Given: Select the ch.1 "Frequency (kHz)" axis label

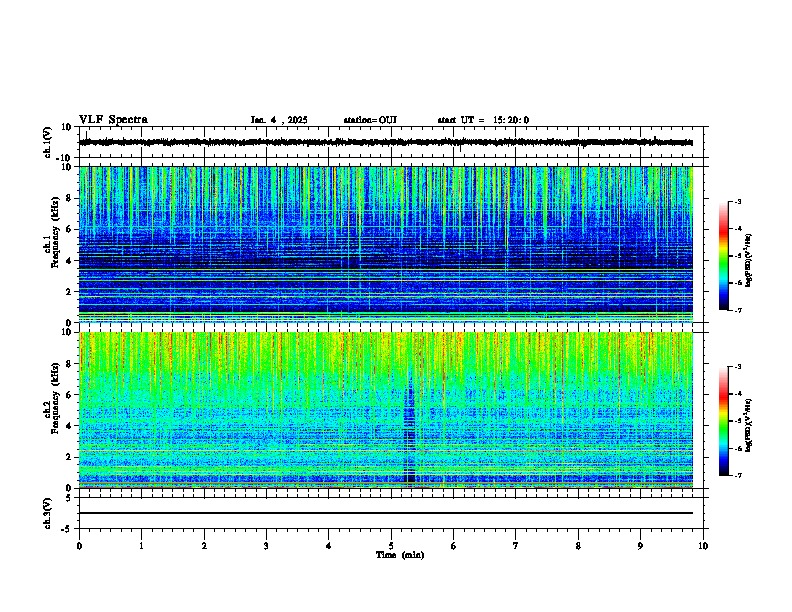Looking at the screenshot, I should tap(55, 232).
